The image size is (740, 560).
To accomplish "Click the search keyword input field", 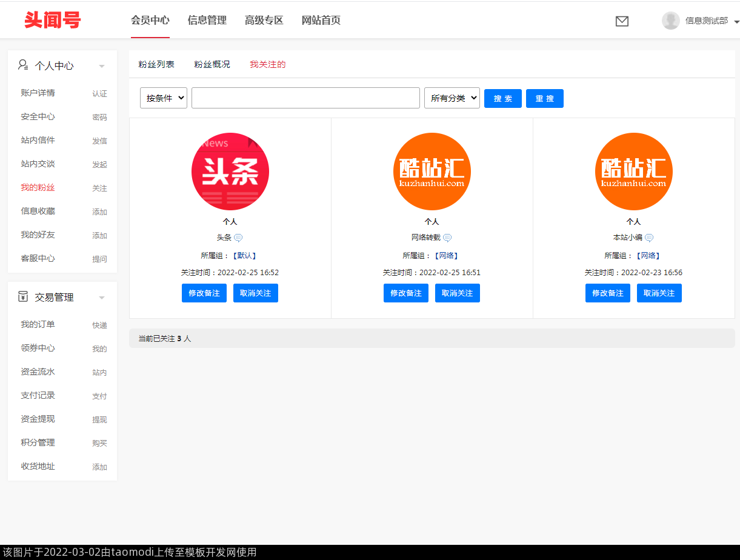I will tap(305, 98).
